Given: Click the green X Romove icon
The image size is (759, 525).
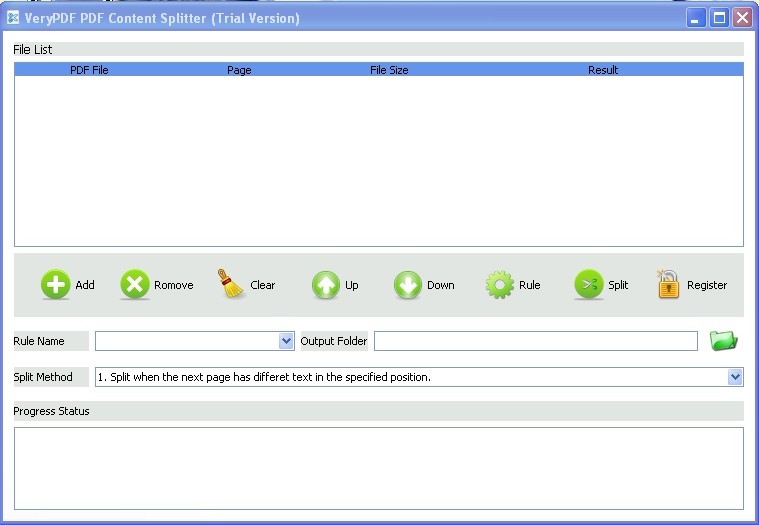Looking at the screenshot, I should [x=135, y=284].
